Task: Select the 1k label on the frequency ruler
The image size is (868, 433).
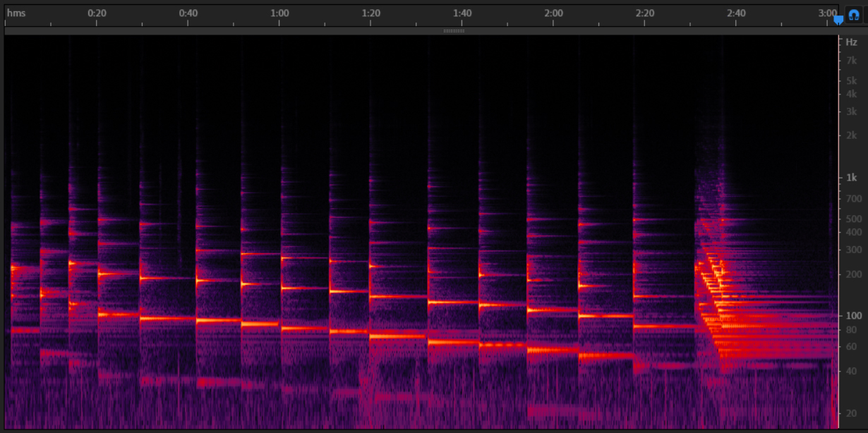Action: pos(851,178)
